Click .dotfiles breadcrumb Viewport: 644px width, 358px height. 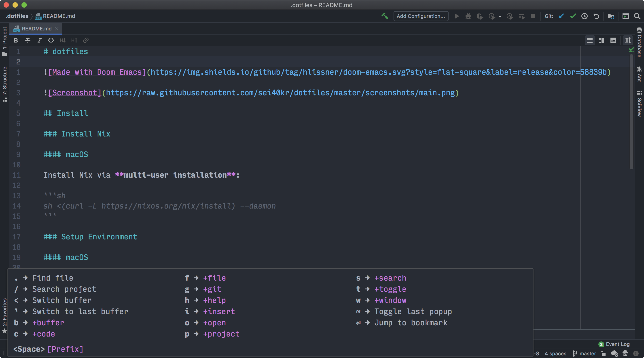(x=17, y=16)
